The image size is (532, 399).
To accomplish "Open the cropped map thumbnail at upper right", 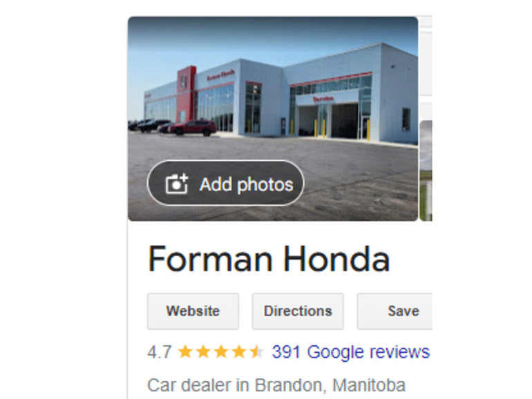I will point(426,56).
